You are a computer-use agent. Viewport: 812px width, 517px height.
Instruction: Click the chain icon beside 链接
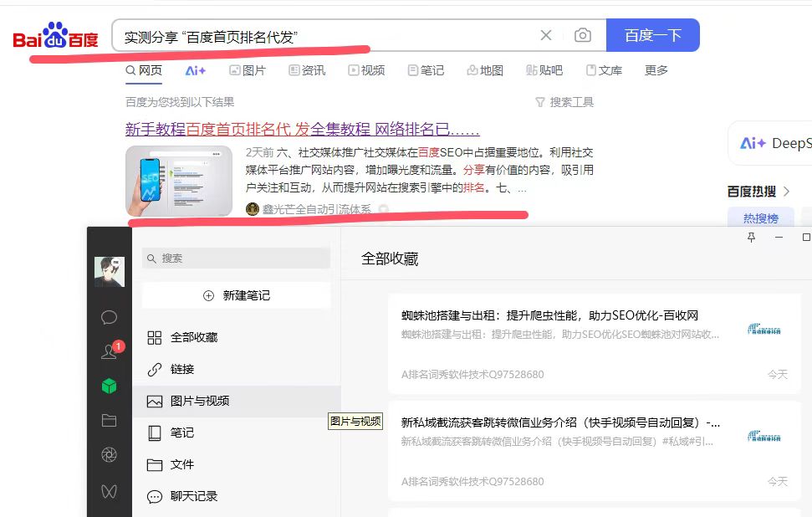pos(155,370)
